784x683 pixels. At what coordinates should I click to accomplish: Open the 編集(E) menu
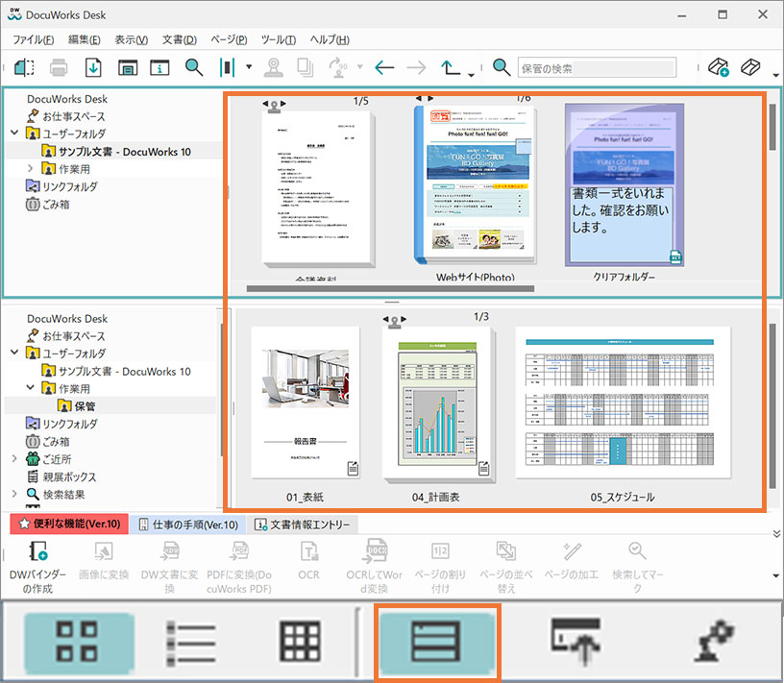[84, 39]
